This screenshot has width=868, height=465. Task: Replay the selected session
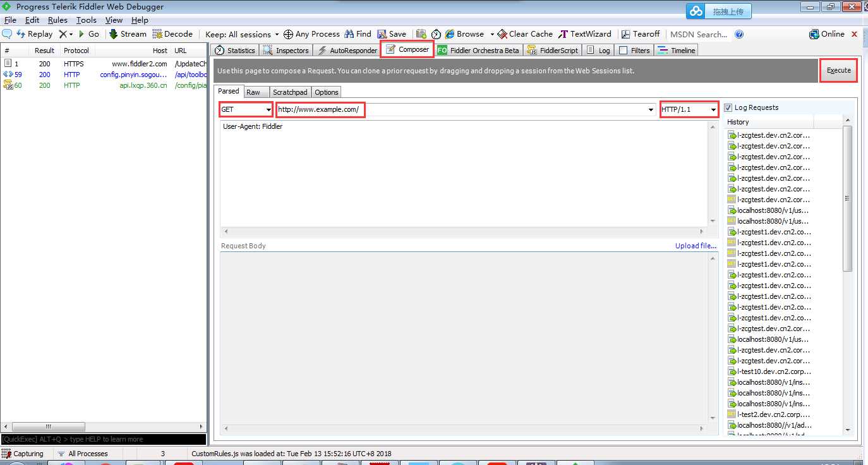pos(34,34)
